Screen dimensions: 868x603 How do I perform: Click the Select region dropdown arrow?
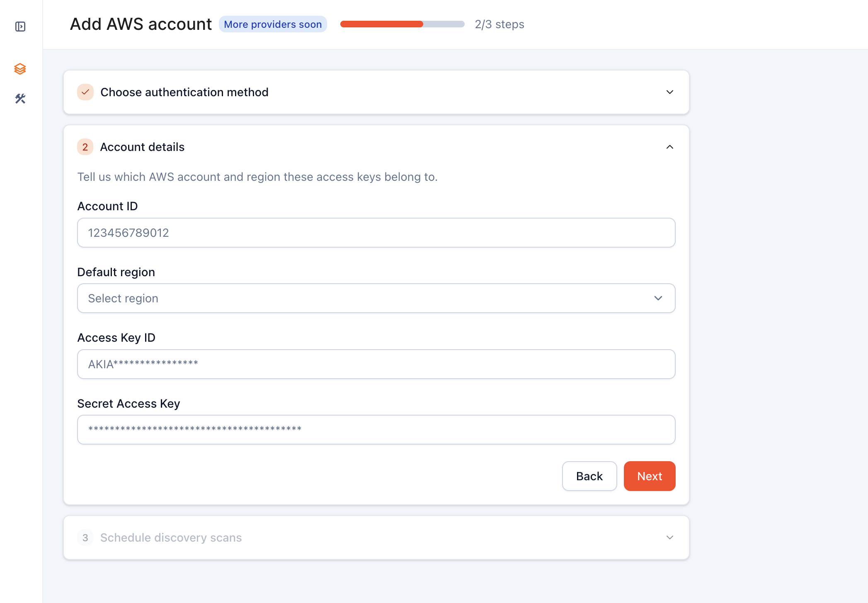pyautogui.click(x=658, y=298)
